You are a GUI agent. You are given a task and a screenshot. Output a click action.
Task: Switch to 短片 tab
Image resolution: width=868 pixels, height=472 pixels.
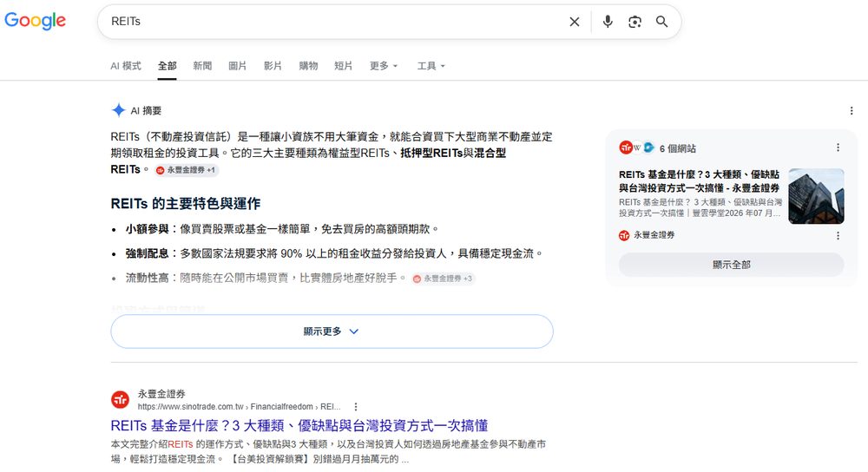pos(343,66)
